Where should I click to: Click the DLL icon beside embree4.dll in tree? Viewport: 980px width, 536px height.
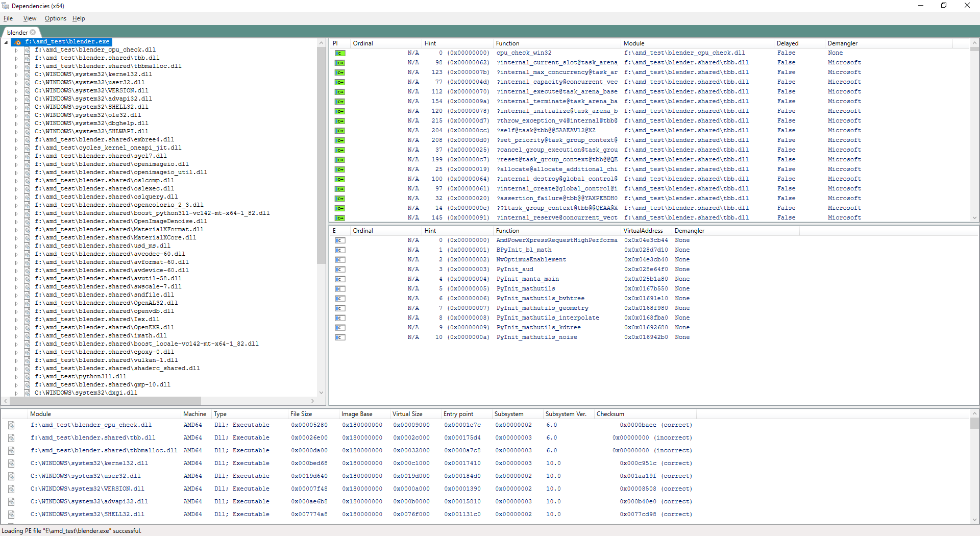tap(28, 140)
